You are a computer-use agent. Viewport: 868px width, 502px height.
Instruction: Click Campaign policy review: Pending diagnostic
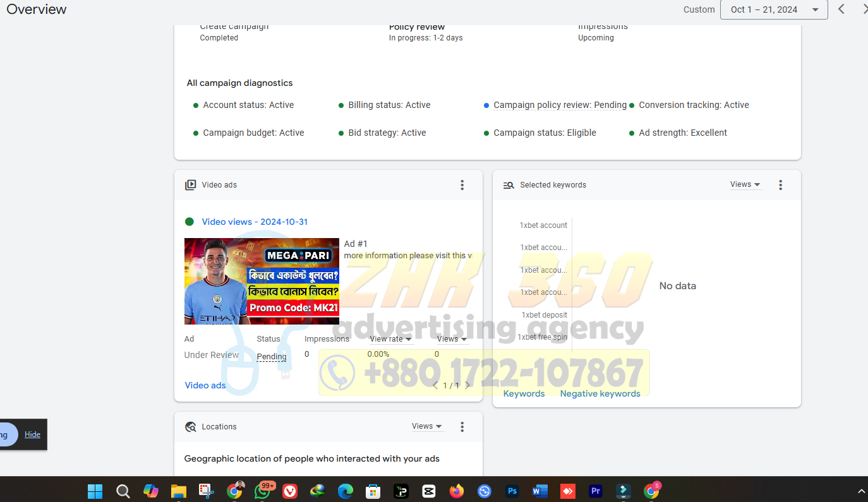tap(560, 105)
